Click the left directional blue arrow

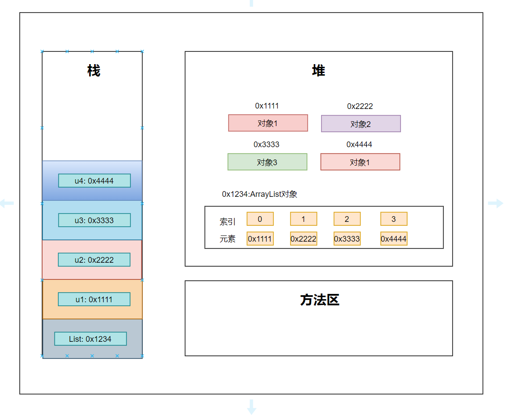7,203
